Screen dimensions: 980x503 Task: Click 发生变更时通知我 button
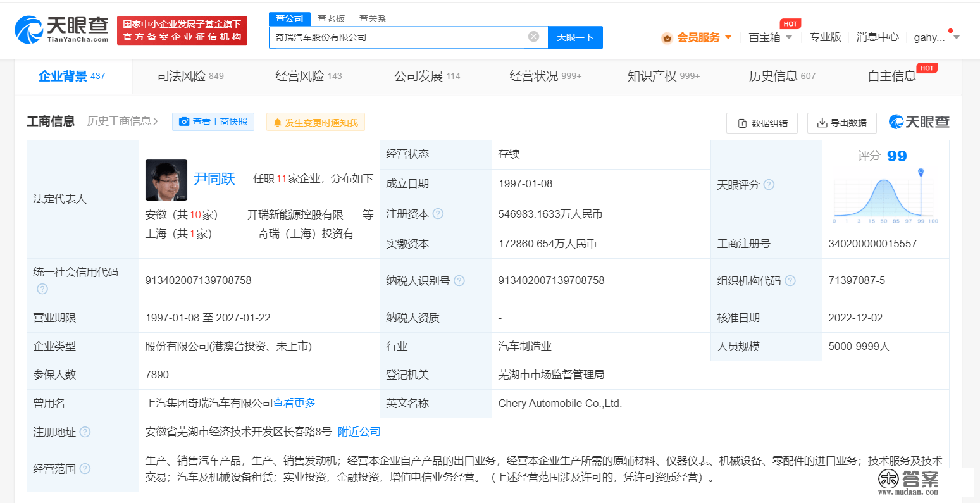coord(316,122)
